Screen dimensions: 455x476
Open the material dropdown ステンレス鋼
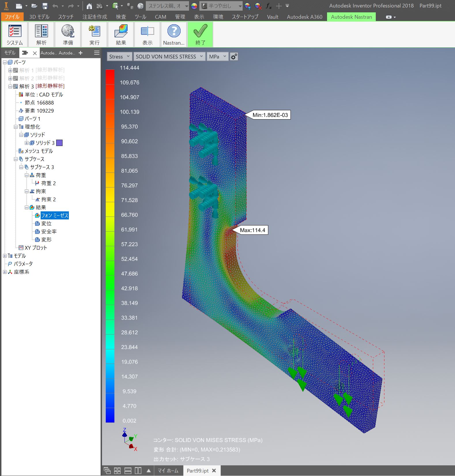pos(167,6)
